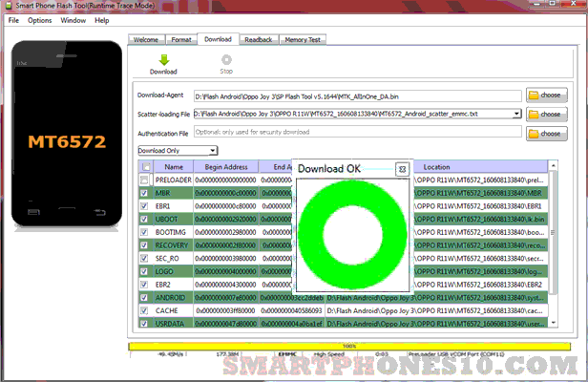Switch to the Memory Test tab
Screen dimensions: 588x382
(303, 40)
